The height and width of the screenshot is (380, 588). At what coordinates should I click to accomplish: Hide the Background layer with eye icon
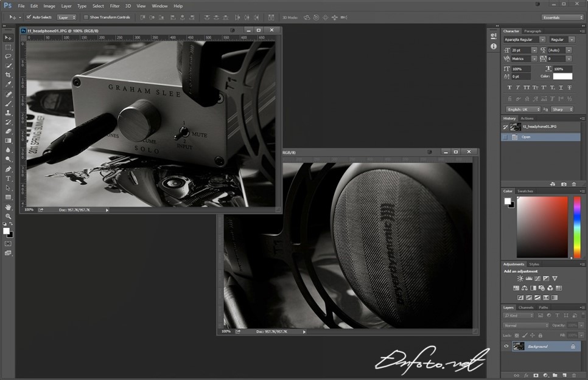[506, 347]
